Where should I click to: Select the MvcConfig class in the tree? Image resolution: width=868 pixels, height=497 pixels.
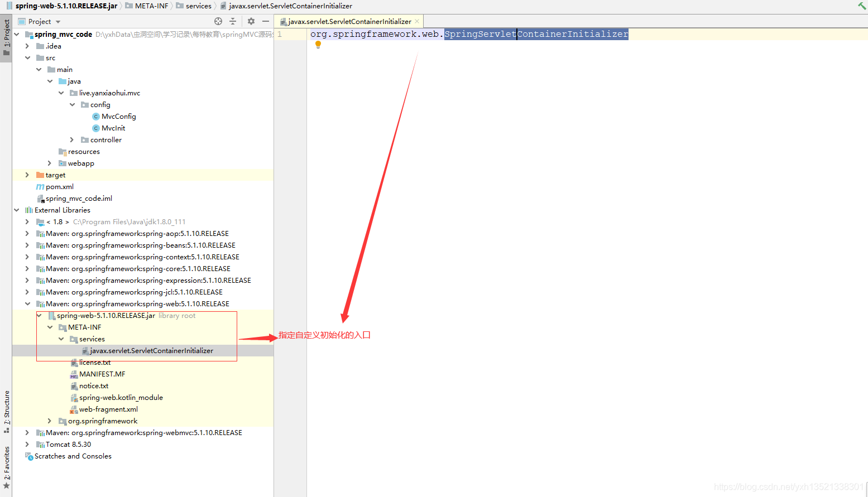(x=119, y=116)
